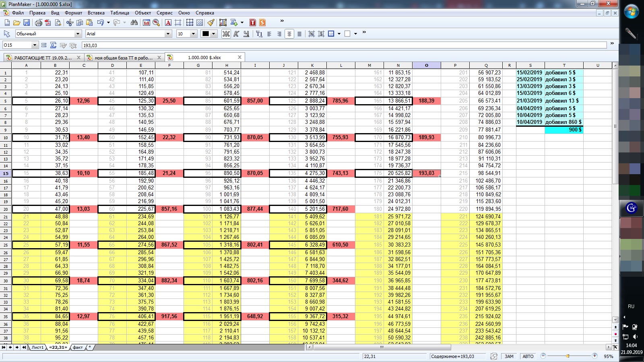This screenshot has width=644, height=362.
Task: Launch TextMaker via red T icon
Action: coord(253,23)
